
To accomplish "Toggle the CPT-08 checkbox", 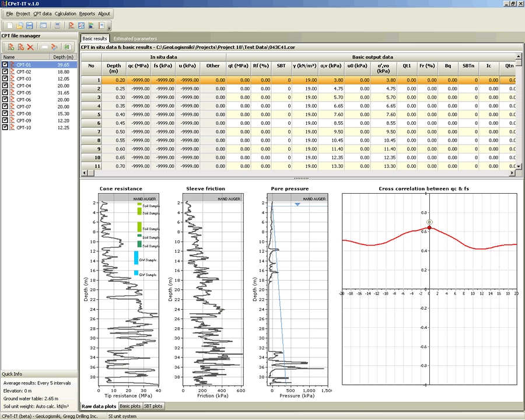I will click(5, 114).
